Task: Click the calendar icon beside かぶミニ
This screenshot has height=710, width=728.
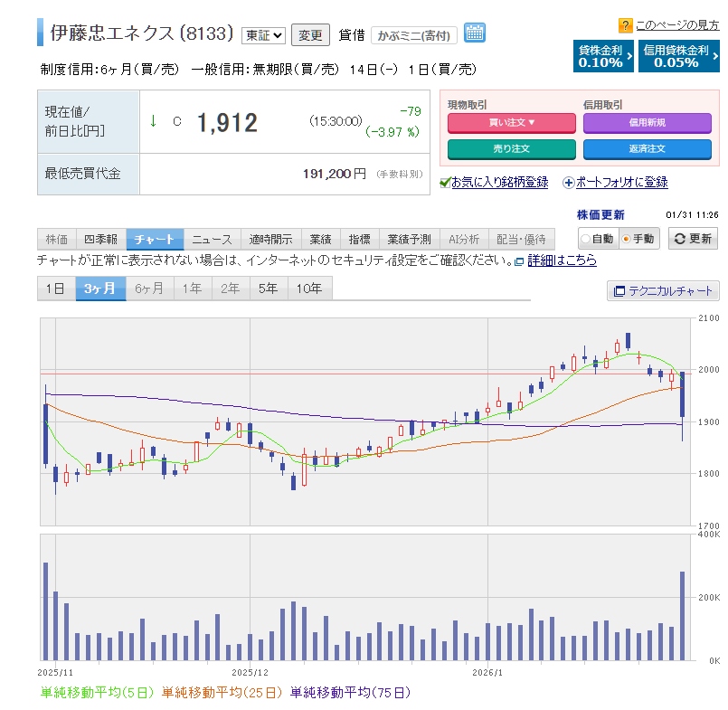Action: 475,33
